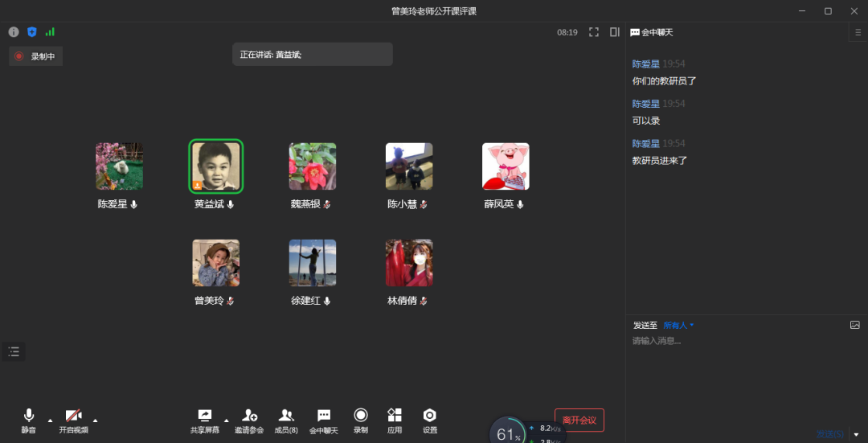This screenshot has width=868, height=443.
Task: Click the 61% performance monitor widget
Action: [508, 433]
